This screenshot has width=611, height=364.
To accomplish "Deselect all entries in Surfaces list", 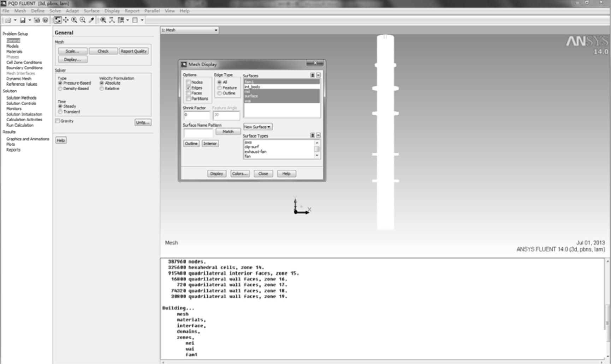I will point(318,75).
